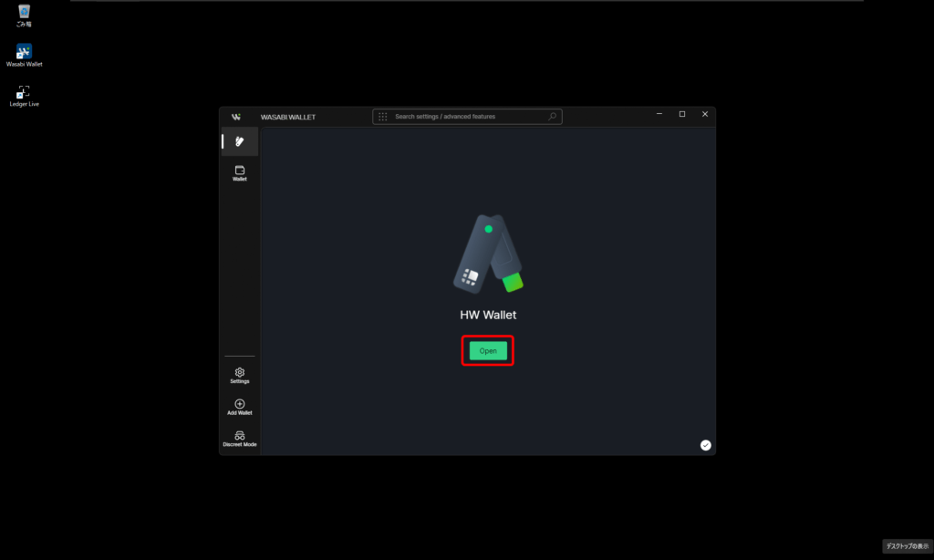Select the highlighted hardware wallet sidebar icon
This screenshot has width=934, height=560.
click(x=240, y=141)
